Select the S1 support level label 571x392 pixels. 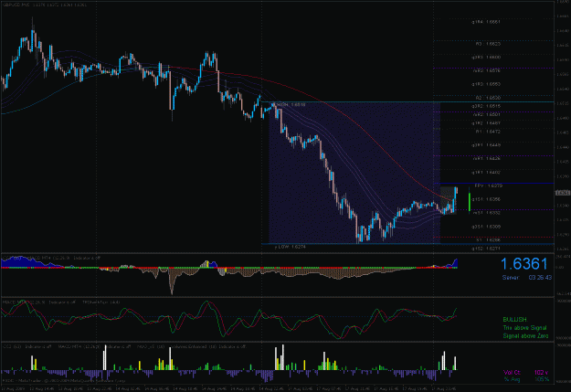[x=489, y=240]
